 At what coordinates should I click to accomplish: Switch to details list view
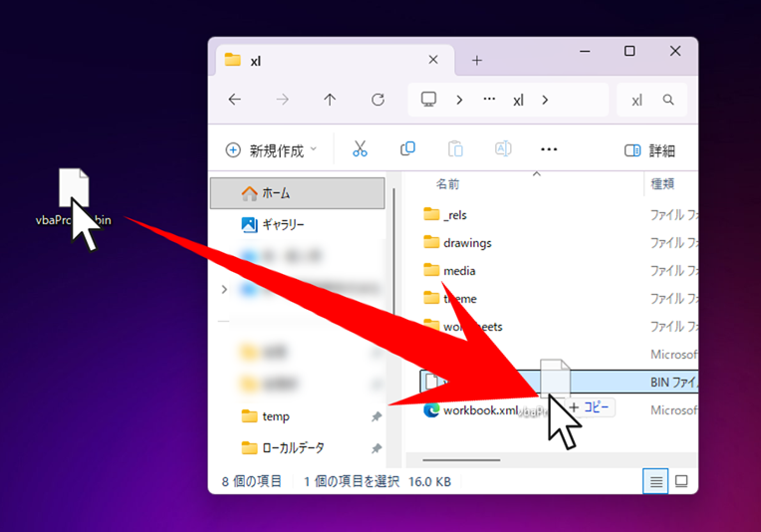pyautogui.click(x=655, y=481)
